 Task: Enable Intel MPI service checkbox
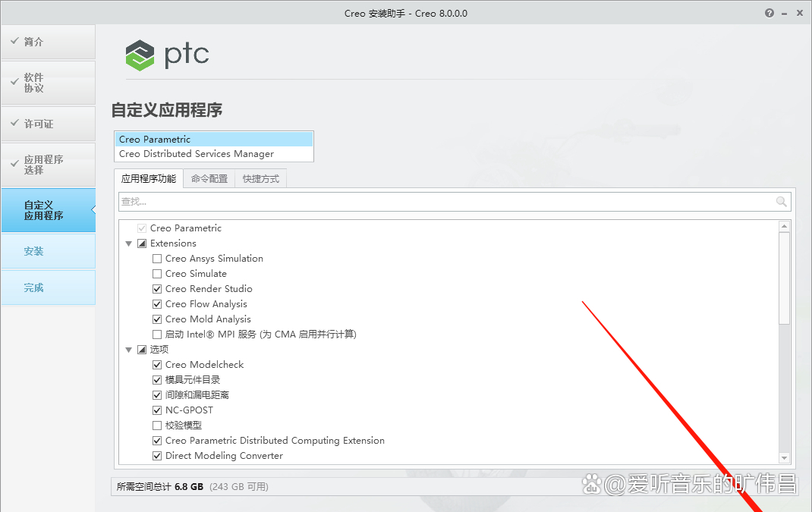(x=157, y=335)
